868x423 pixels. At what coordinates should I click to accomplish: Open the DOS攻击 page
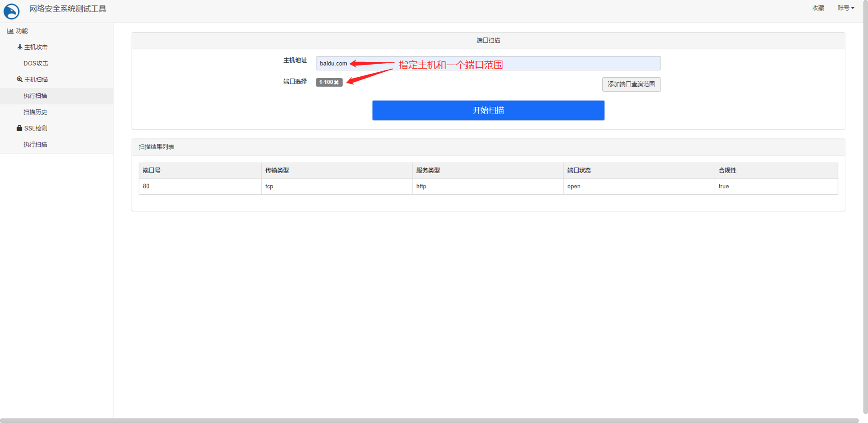tap(36, 64)
